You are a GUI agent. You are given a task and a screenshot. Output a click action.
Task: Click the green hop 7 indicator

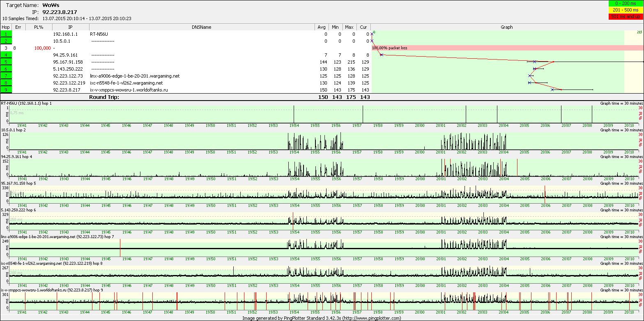pos(6,76)
